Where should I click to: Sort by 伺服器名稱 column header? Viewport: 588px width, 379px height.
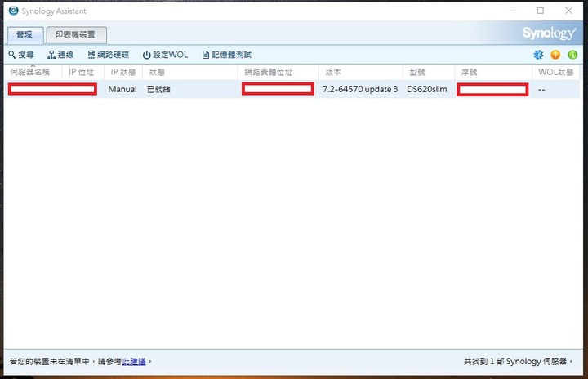(33, 72)
